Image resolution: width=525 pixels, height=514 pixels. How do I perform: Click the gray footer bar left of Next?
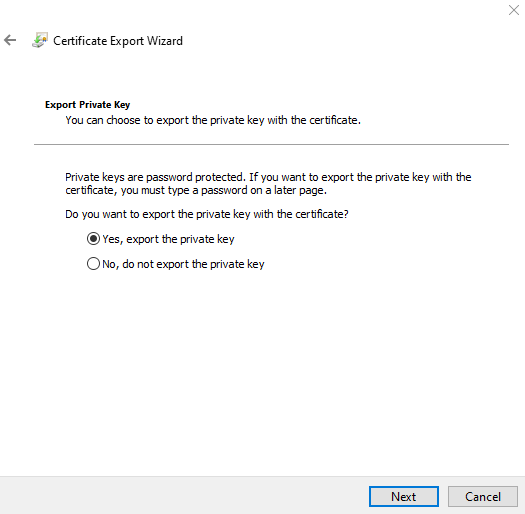(x=184, y=496)
